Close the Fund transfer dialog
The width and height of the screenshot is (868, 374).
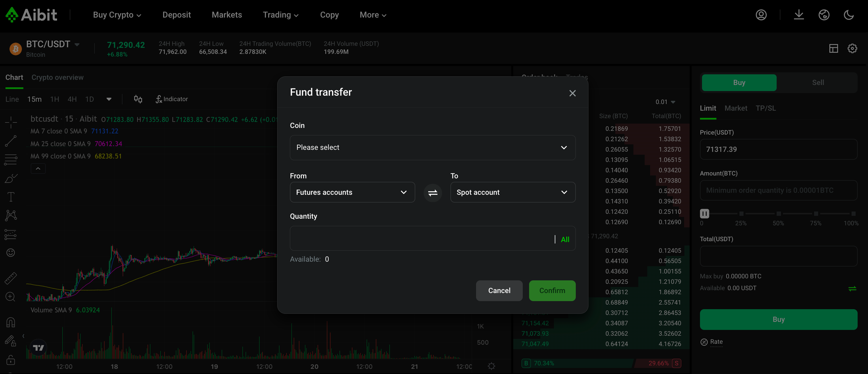pos(572,93)
